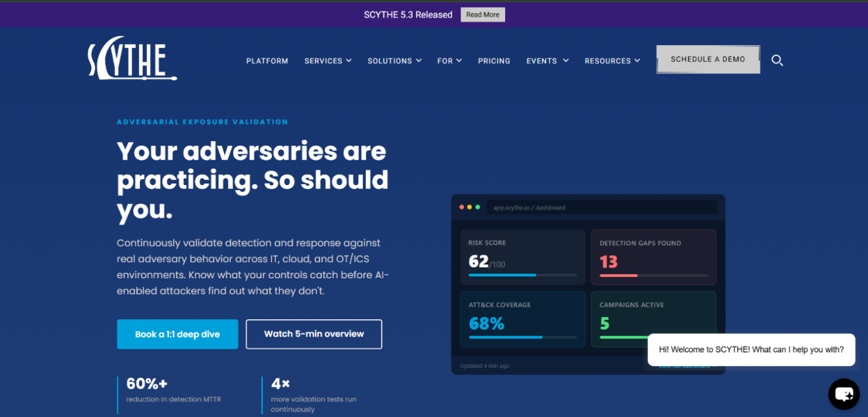Click the 60%+ statistic
This screenshot has width=868, height=417.
147,383
